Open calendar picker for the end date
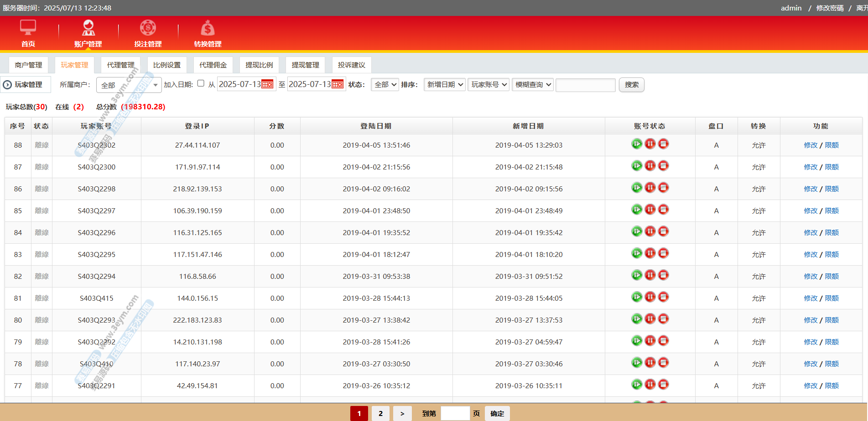The image size is (868, 421). click(338, 84)
